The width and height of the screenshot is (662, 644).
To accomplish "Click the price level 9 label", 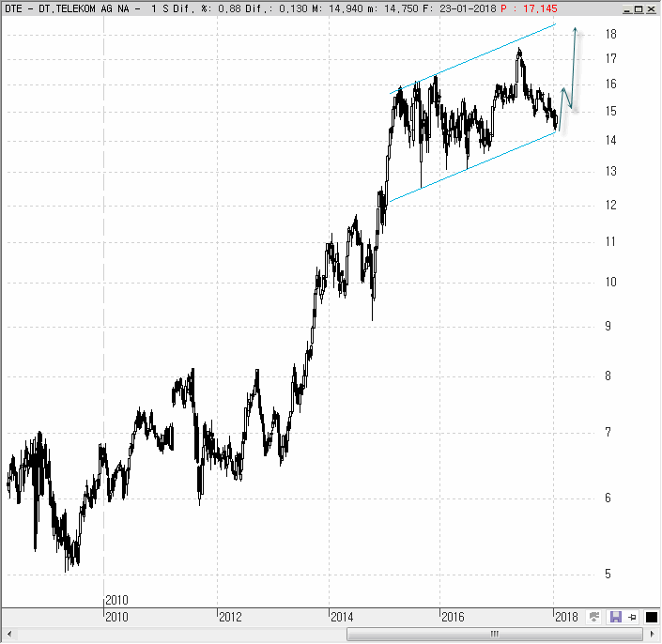I will coord(608,326).
